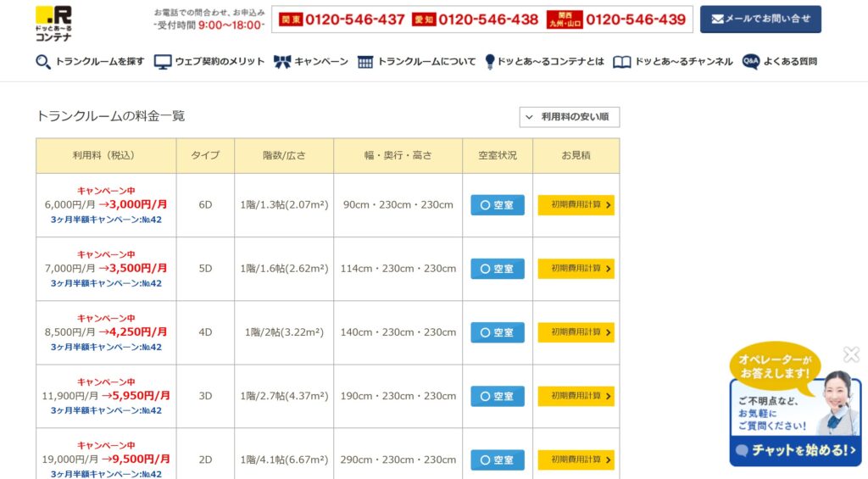Image resolution: width=868 pixels, height=479 pixels.
Task: Click the メールでお問い合せ button
Action: tap(760, 19)
